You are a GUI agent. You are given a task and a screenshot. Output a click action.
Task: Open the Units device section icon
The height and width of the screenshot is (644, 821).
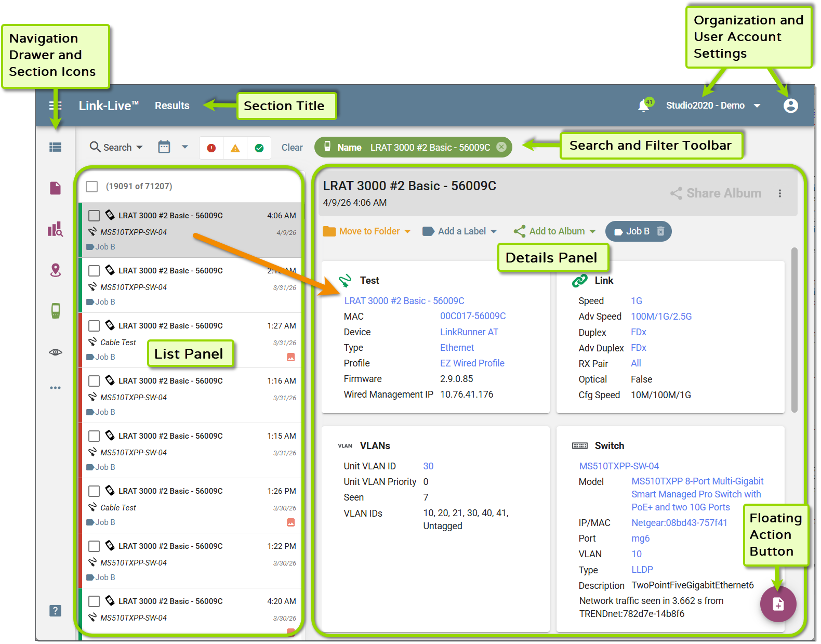[55, 311]
